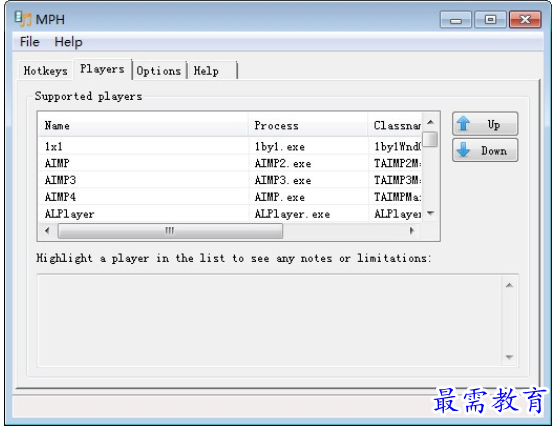
Task: Open the Help menu in menu bar
Action: pyautogui.click(x=68, y=42)
